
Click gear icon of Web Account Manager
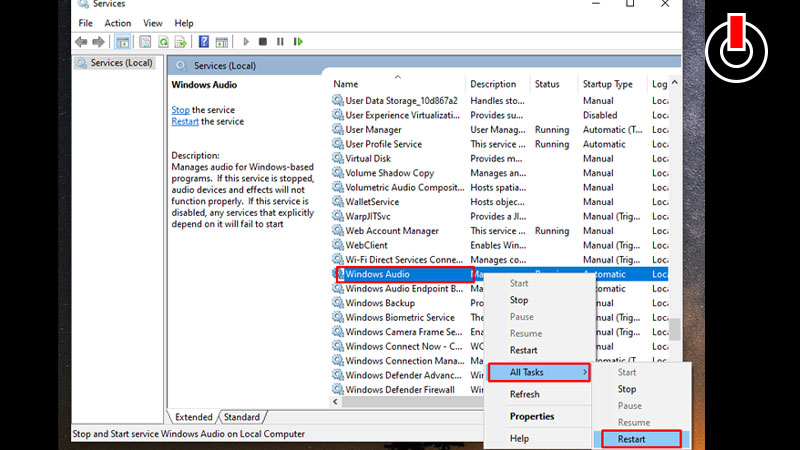tap(338, 231)
